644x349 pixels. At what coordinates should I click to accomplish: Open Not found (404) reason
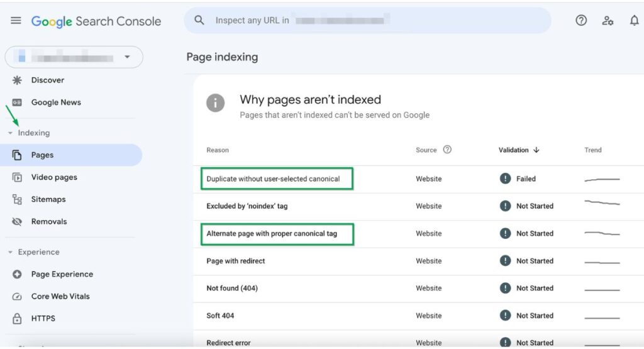point(232,288)
